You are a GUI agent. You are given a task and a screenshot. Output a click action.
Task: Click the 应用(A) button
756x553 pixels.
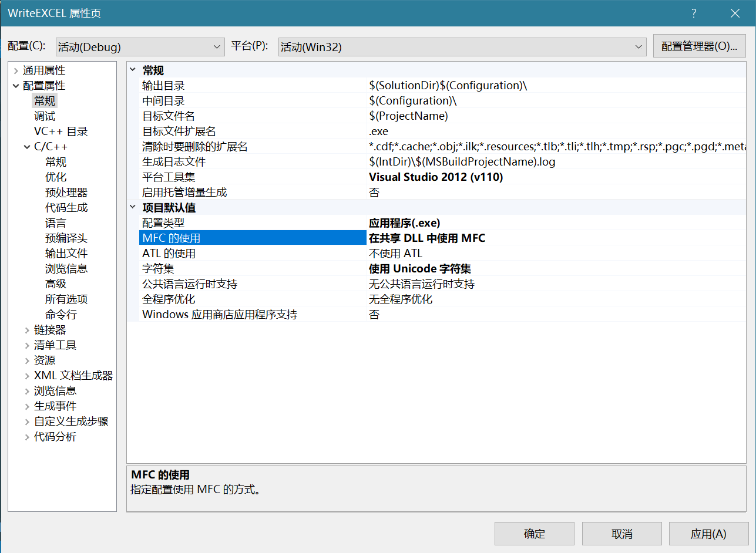tap(708, 534)
